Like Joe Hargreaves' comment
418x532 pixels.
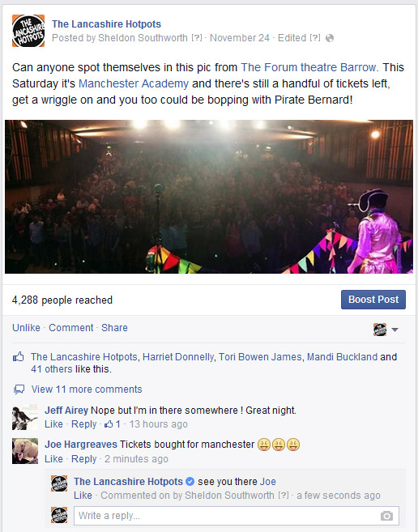[x=53, y=459]
